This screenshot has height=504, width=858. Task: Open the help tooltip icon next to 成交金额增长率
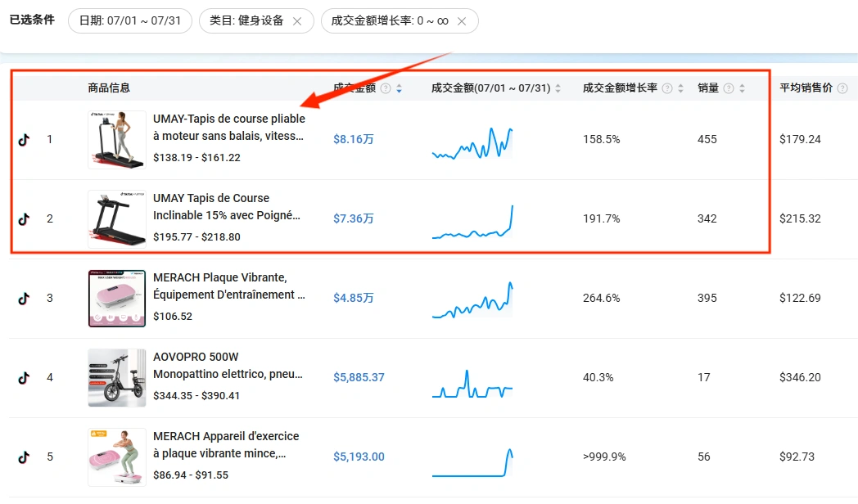pyautogui.click(x=666, y=88)
